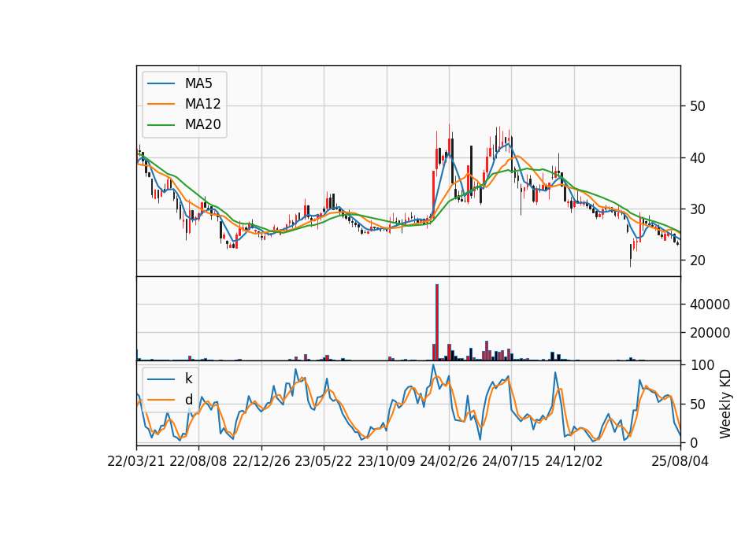Click the volume axis value 20000
The width and height of the screenshot is (756, 543).
tap(710, 333)
